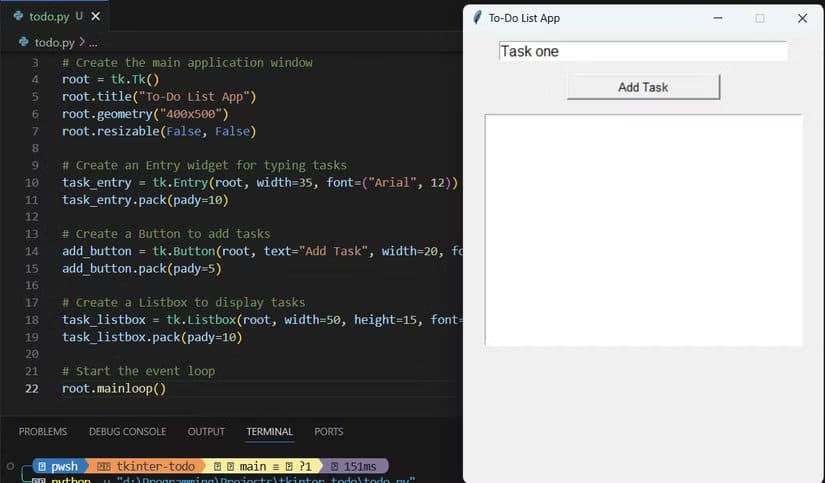
Task: Click inside the empty task listbox
Action: tap(642, 230)
